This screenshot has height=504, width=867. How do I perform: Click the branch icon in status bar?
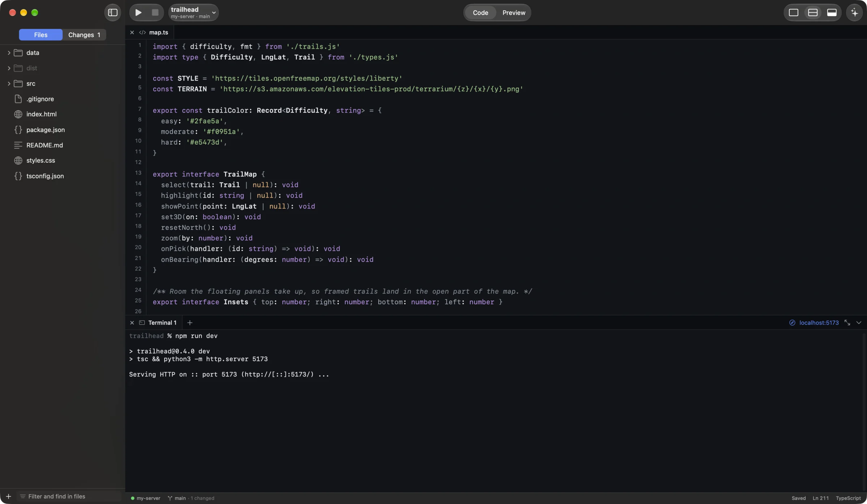click(170, 498)
